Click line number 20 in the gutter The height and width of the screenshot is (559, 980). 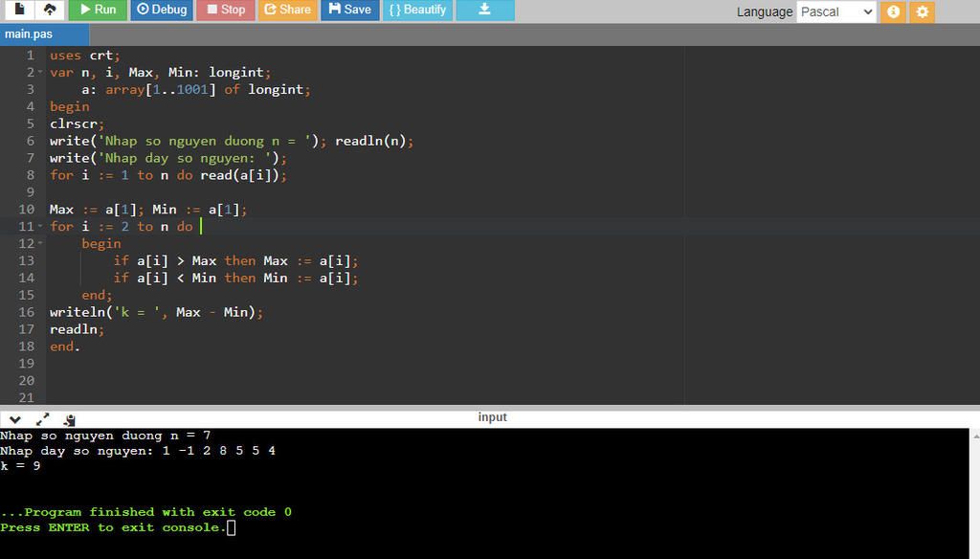pyautogui.click(x=26, y=380)
